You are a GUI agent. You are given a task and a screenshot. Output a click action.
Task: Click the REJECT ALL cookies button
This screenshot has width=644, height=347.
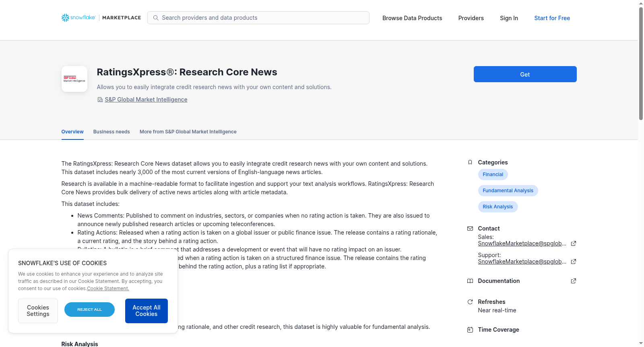pos(89,310)
